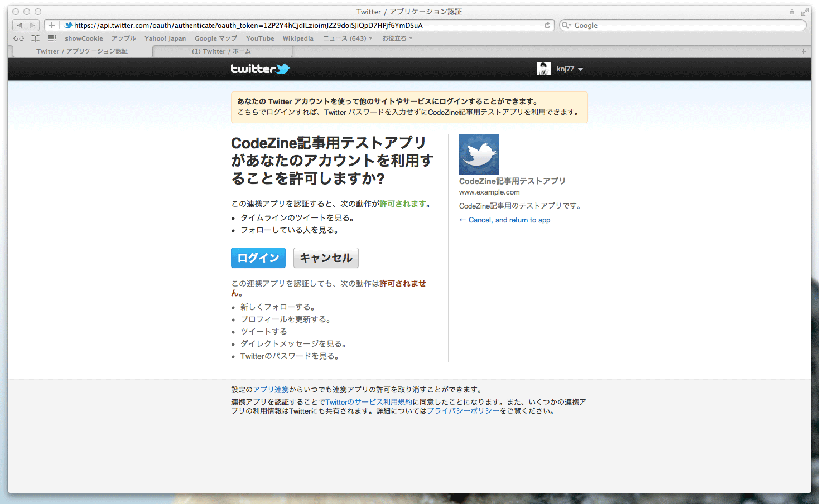Open the knj77 account dropdown menu

click(x=570, y=69)
